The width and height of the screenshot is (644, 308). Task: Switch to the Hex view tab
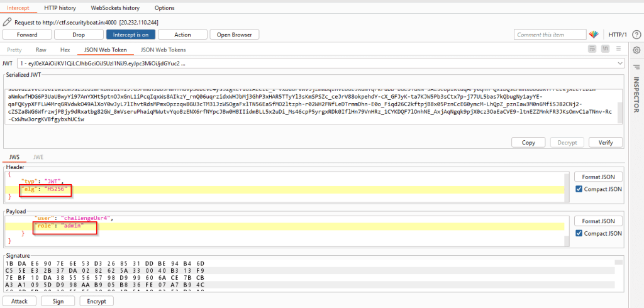(x=65, y=50)
